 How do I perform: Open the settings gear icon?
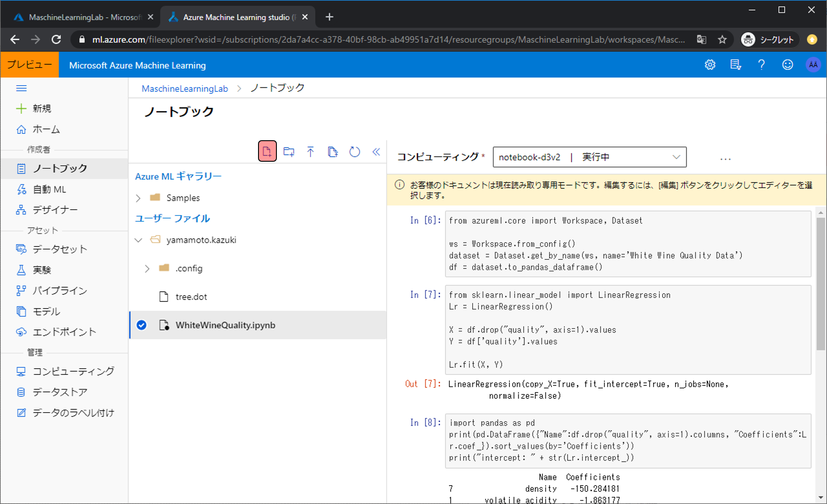tap(710, 65)
